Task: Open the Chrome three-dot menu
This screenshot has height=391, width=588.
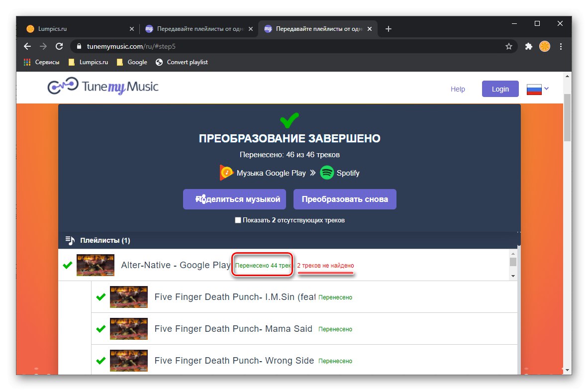Action: pyautogui.click(x=561, y=46)
